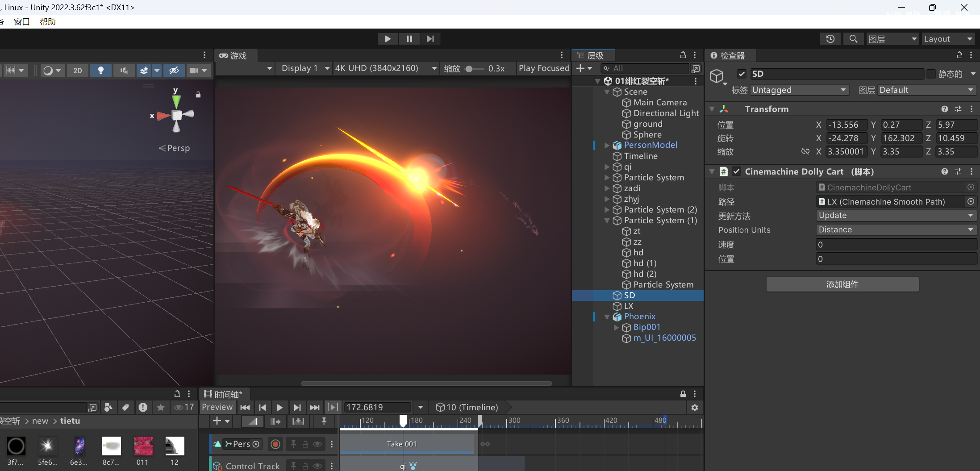Screen dimensions: 980x471
Task: Open Position Units Distance dropdown
Action: pyautogui.click(x=896, y=230)
